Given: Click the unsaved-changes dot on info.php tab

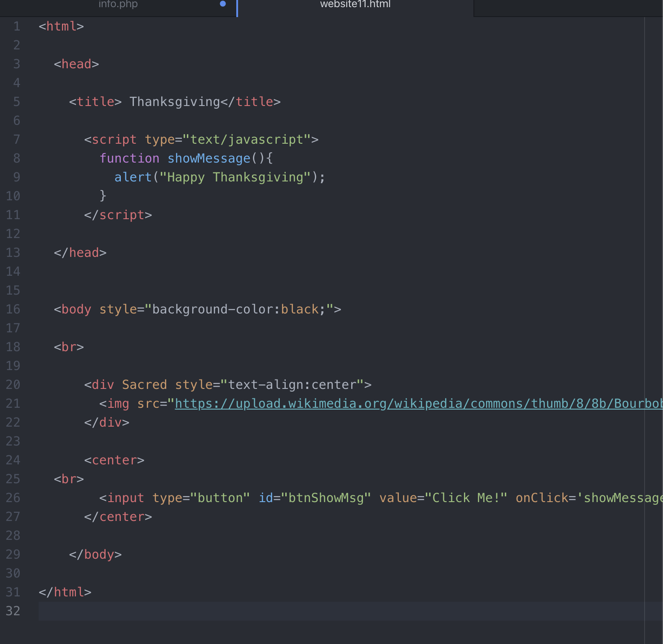Looking at the screenshot, I should (223, 4).
